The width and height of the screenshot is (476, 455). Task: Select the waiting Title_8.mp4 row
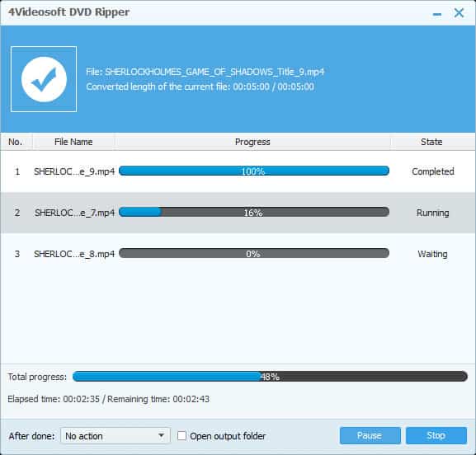tap(238, 254)
